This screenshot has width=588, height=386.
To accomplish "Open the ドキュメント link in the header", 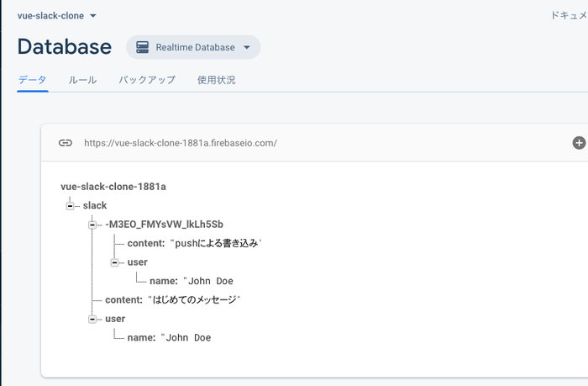I will [569, 15].
